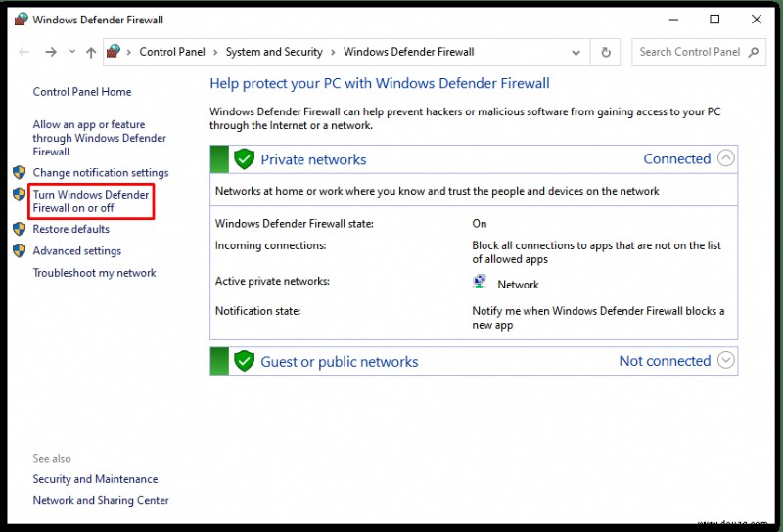
Task: Click the 'Incoming connections:' label
Action: click(271, 245)
